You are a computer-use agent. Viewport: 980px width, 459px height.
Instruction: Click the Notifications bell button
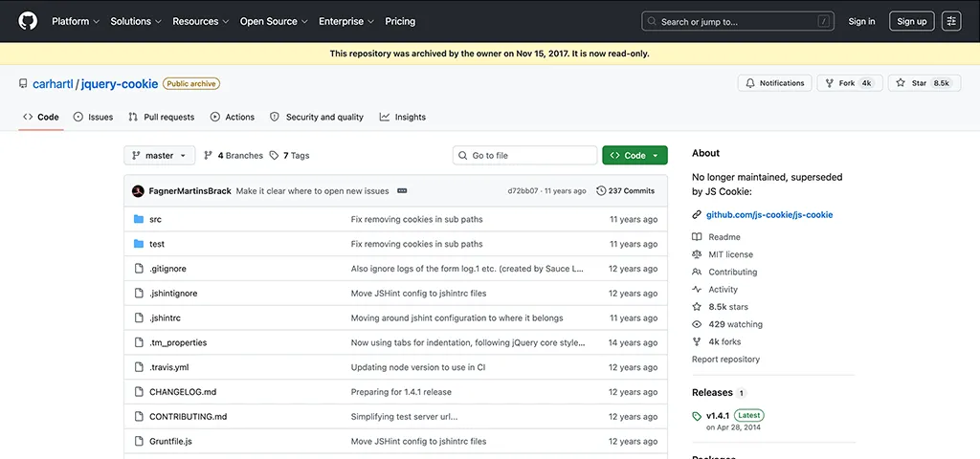[x=774, y=83]
